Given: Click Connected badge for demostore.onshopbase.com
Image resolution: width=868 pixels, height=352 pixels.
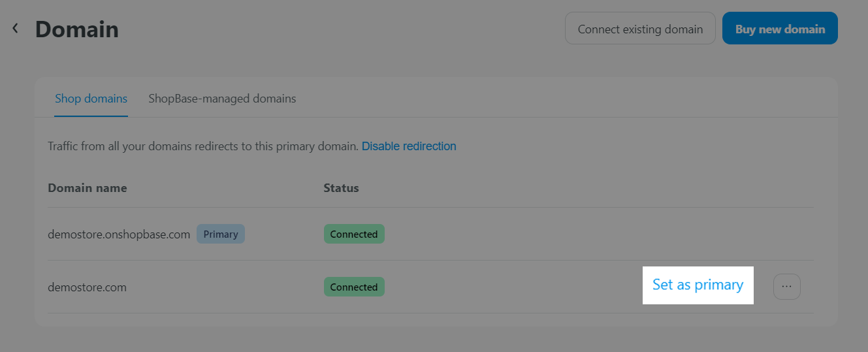Looking at the screenshot, I should (x=354, y=234).
